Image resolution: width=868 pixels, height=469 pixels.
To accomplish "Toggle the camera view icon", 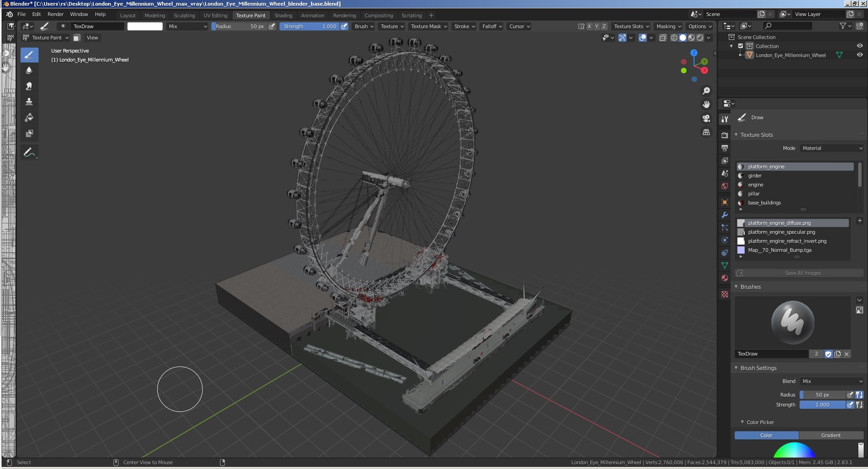I will click(706, 118).
